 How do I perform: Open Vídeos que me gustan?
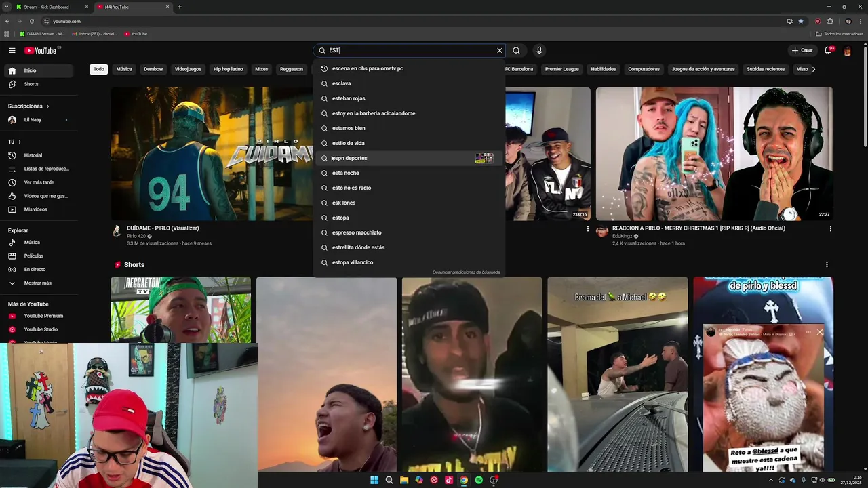point(39,196)
